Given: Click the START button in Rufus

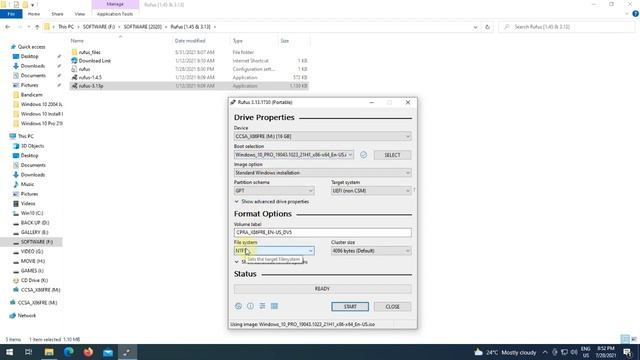Looking at the screenshot, I should point(350,307).
